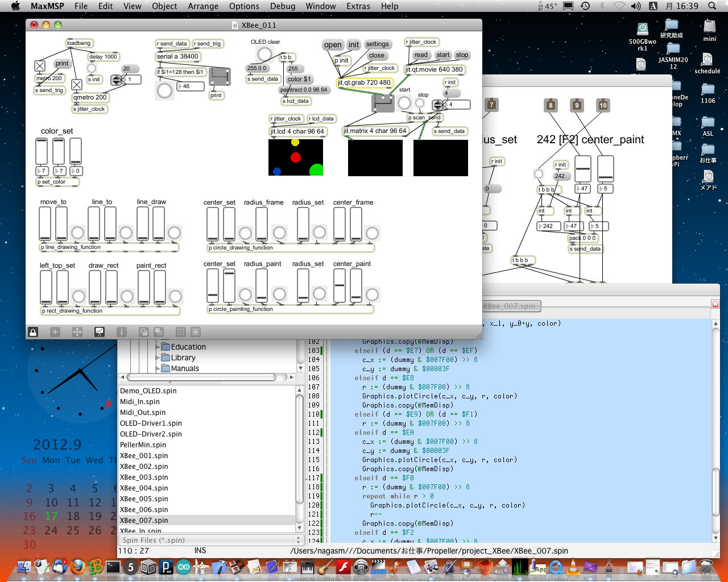
Task: Open the Arrange menu
Action: [x=202, y=6]
